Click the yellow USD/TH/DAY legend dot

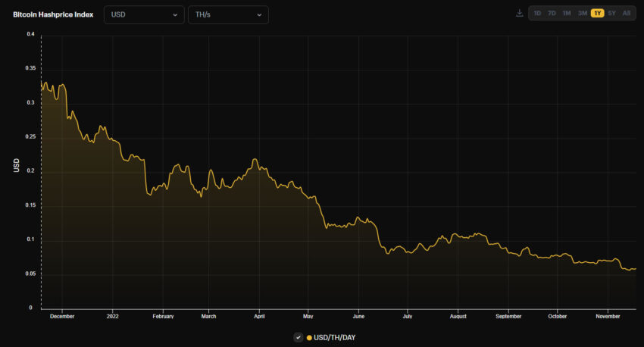pyautogui.click(x=309, y=338)
